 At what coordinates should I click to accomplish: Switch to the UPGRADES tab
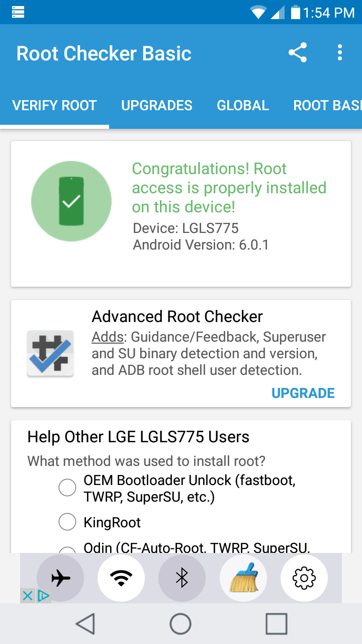[157, 106]
